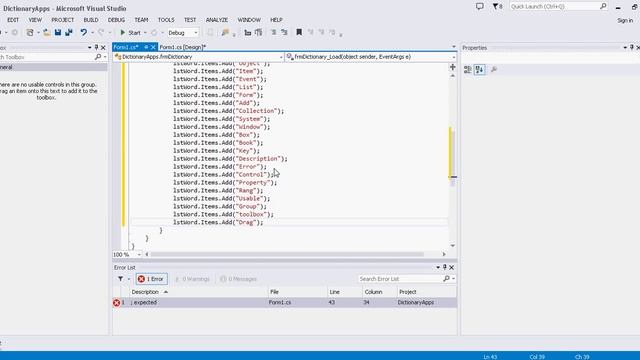
Task: Toggle a bookmark with the bookmark icon
Action: point(299,32)
